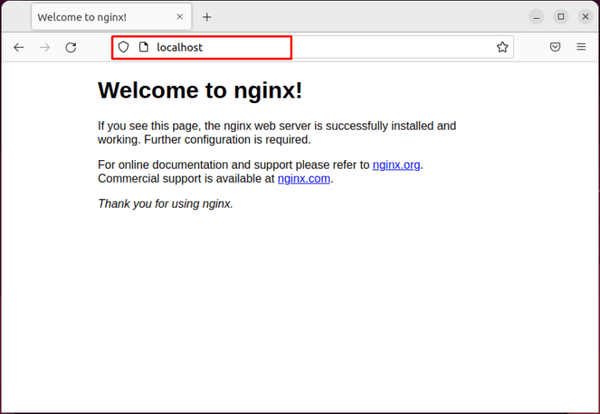
Task: Click the forward navigation arrow
Action: 45,47
